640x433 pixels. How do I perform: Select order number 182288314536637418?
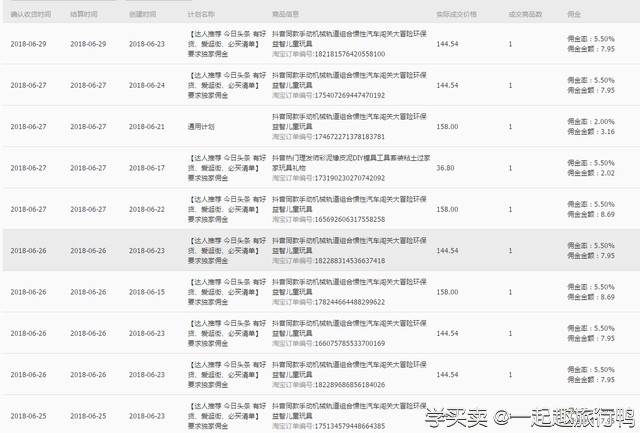(x=350, y=260)
